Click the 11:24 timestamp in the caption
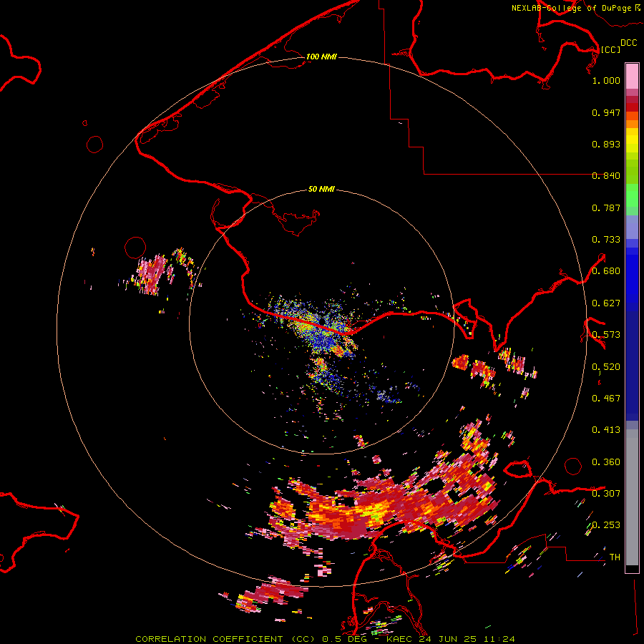The image size is (644, 644). [x=499, y=639]
